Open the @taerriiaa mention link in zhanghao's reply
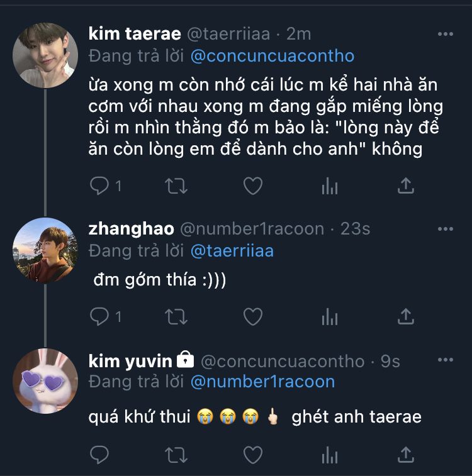Viewport: 472px width, 476px height. (232, 251)
